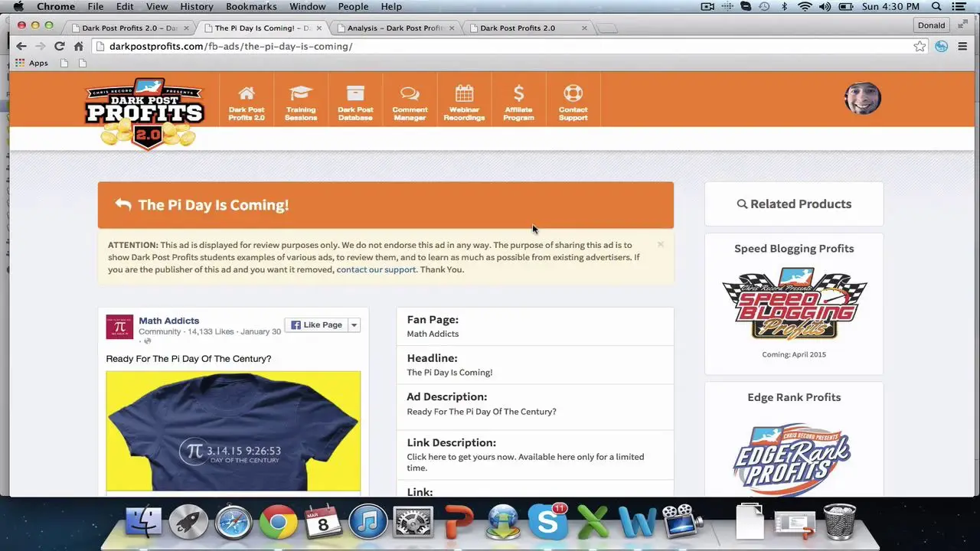Click the Dark Post Profits 2.0 logo
The width and height of the screenshot is (980, 551).
pyautogui.click(x=145, y=113)
